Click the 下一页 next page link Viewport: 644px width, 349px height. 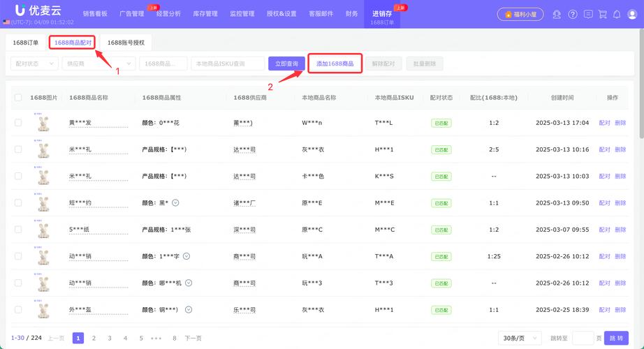193,339
